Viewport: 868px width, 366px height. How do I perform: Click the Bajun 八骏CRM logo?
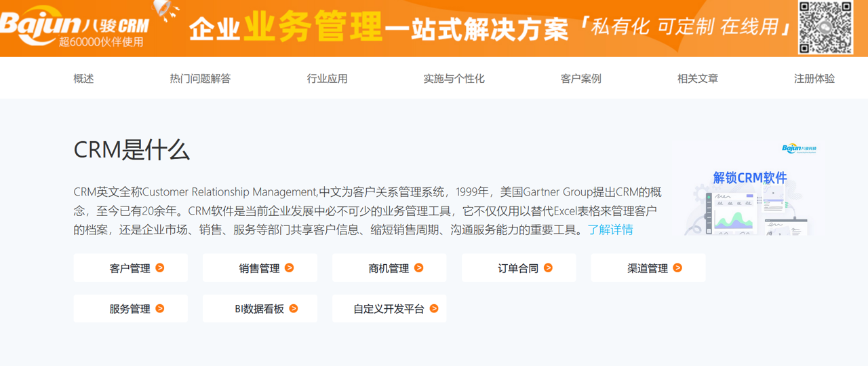click(75, 27)
